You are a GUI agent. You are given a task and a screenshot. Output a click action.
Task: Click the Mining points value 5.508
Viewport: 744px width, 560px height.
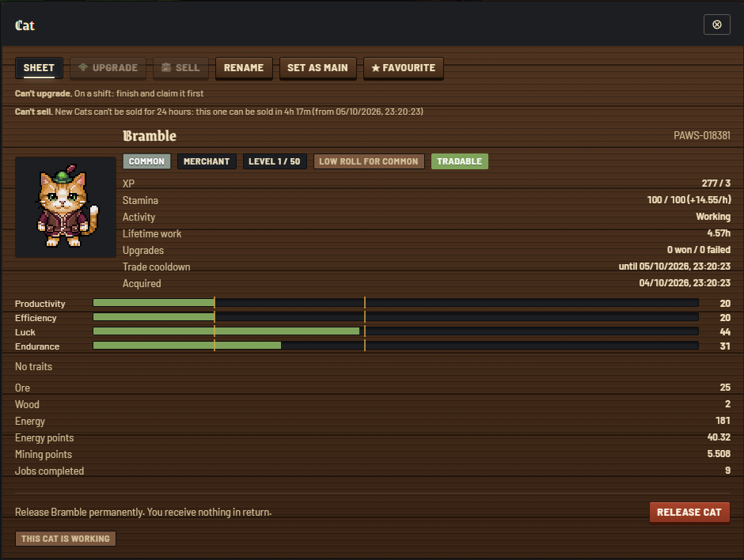tap(719, 454)
